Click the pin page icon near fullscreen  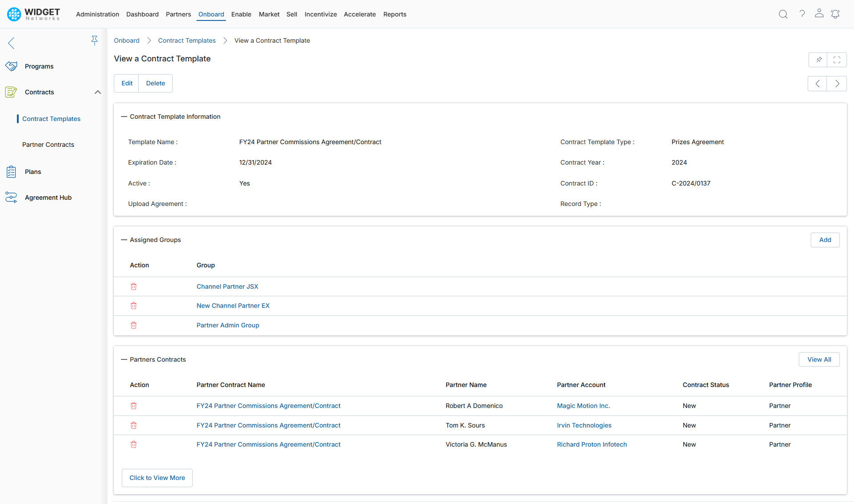[x=818, y=60]
